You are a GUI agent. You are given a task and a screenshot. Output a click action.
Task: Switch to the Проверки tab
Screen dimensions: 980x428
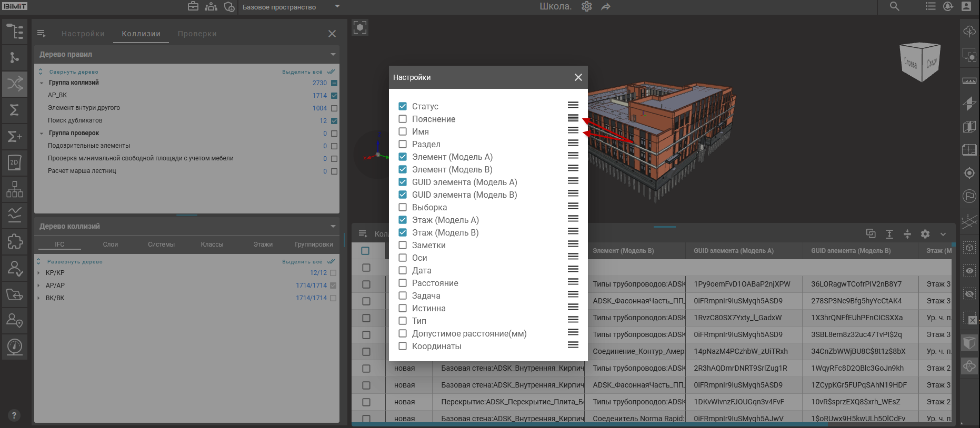click(x=197, y=34)
